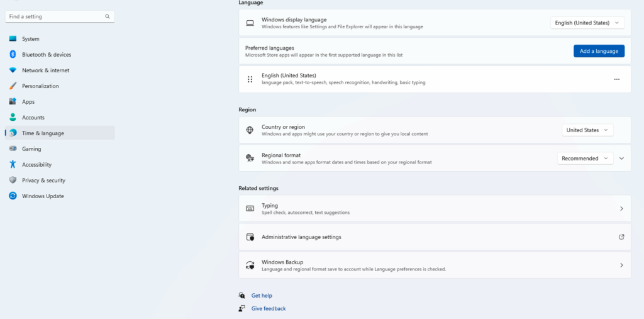The image size is (644, 319).
Task: Open the Country or region dropdown
Action: 587,130
